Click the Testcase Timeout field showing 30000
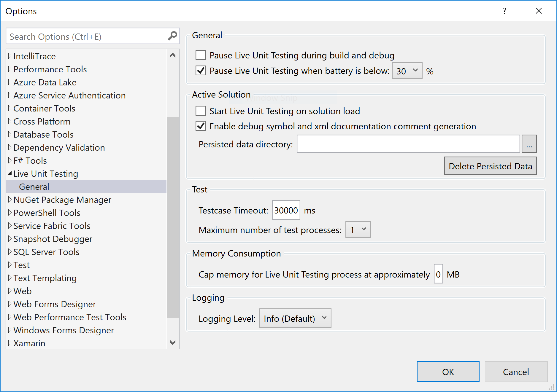 [286, 210]
